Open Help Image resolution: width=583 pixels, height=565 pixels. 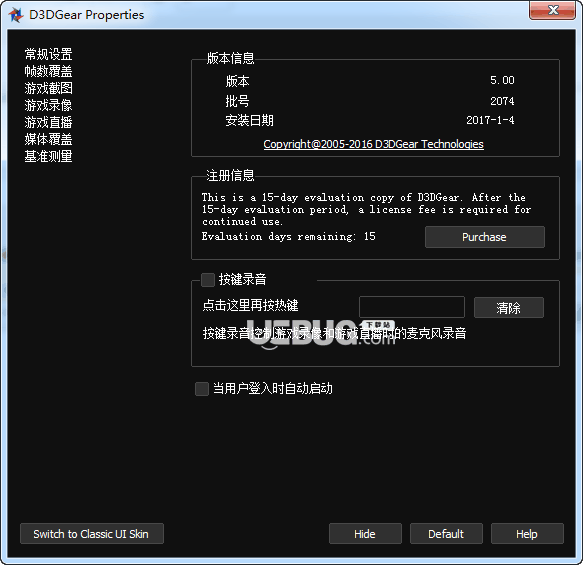pyautogui.click(x=527, y=534)
